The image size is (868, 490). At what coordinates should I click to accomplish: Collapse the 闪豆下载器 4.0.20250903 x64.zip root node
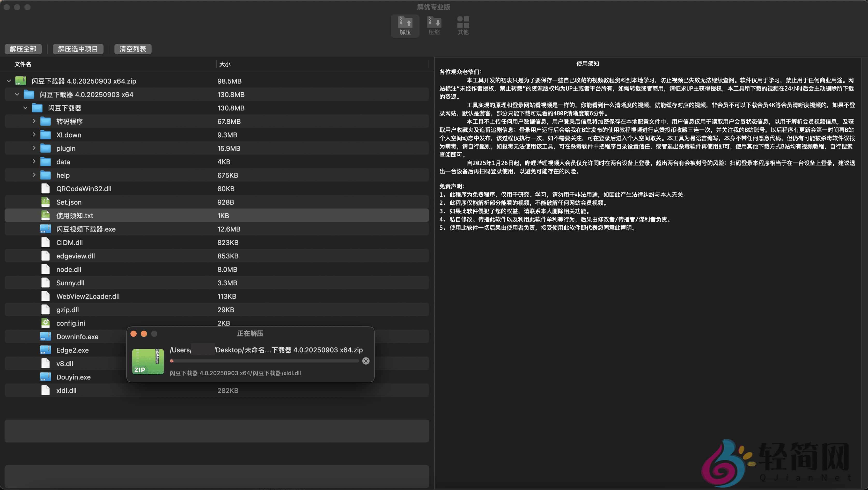tap(9, 81)
